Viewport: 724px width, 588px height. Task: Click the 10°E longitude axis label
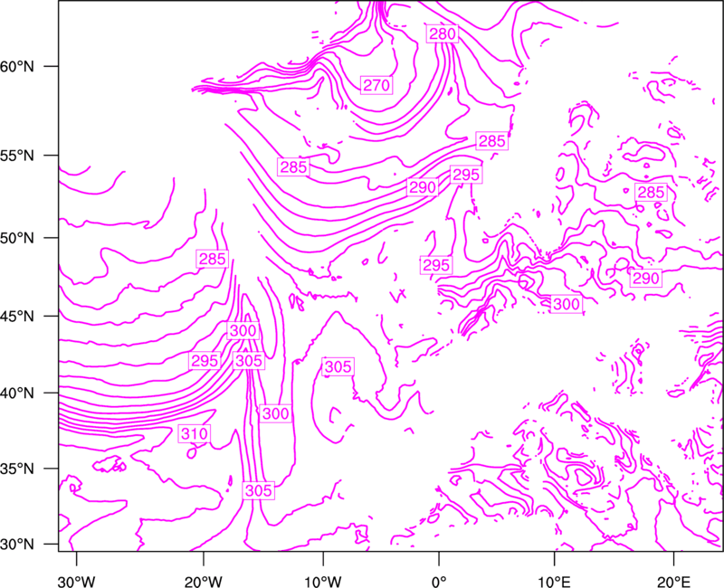pyautogui.click(x=554, y=582)
